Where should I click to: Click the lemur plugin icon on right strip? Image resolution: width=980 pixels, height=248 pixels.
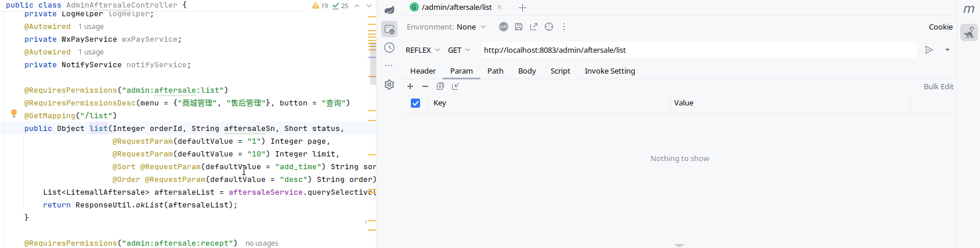tap(969, 32)
